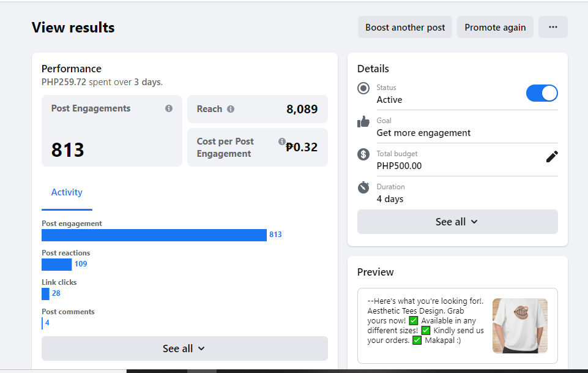Click the Post reactions bar showing 109
This screenshot has height=373, width=588.
point(57,265)
